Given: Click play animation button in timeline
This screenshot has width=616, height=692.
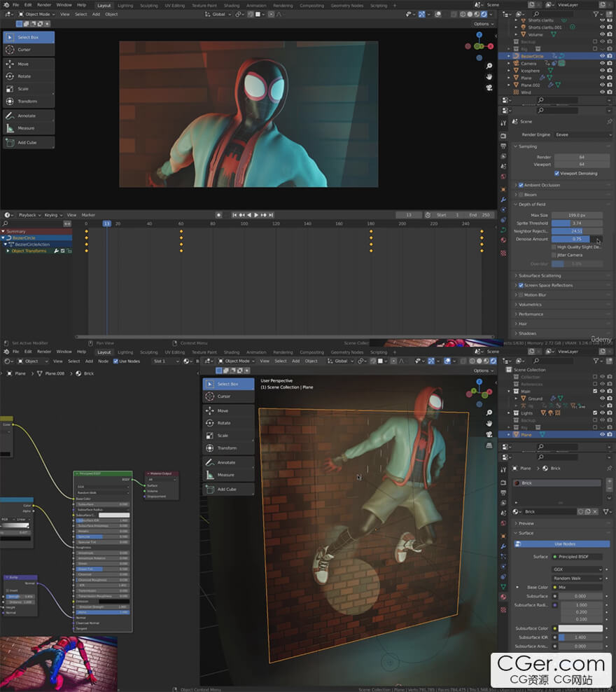Looking at the screenshot, I should (x=256, y=215).
